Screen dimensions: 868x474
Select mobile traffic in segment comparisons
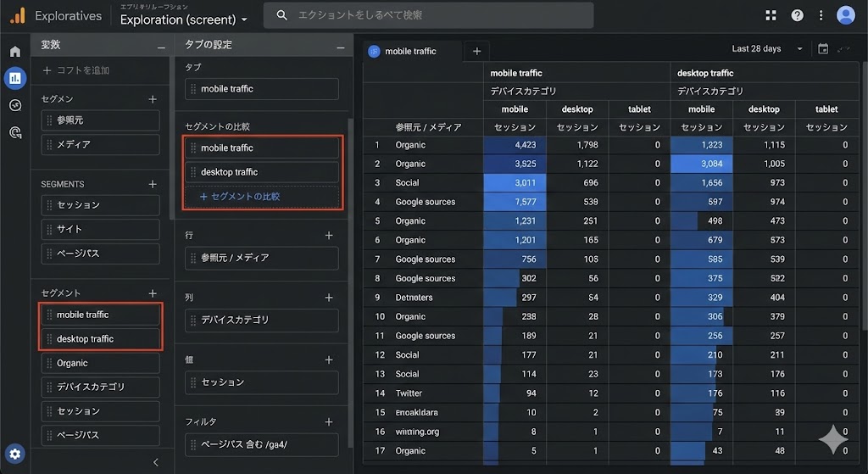pos(262,148)
